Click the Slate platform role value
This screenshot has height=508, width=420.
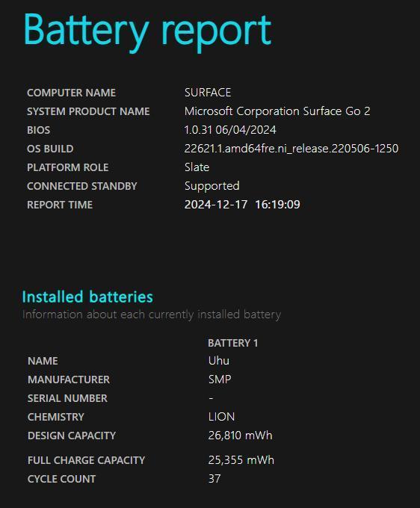pyautogui.click(x=197, y=167)
